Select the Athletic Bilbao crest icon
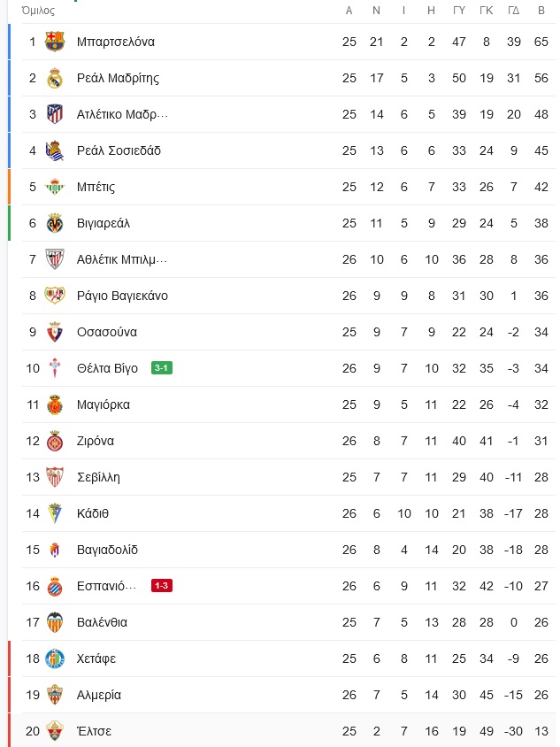The image size is (560, 747). click(55, 259)
